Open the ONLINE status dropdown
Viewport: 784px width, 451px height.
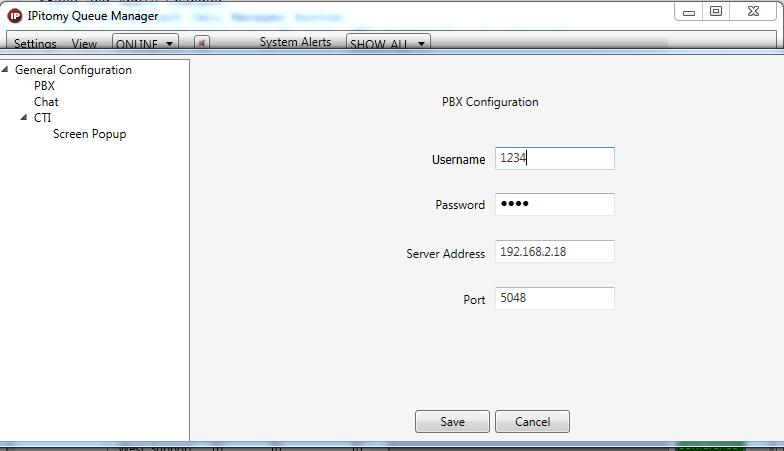tap(146, 42)
